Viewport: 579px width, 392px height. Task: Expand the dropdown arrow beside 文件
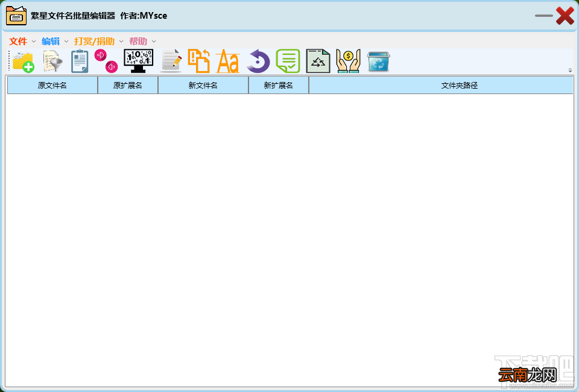click(34, 42)
